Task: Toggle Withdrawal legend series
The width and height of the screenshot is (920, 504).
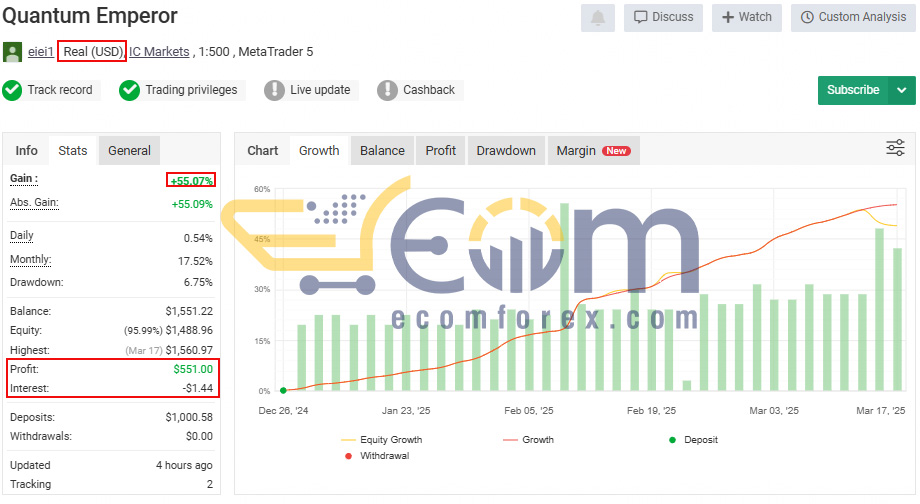Action: coord(377,456)
